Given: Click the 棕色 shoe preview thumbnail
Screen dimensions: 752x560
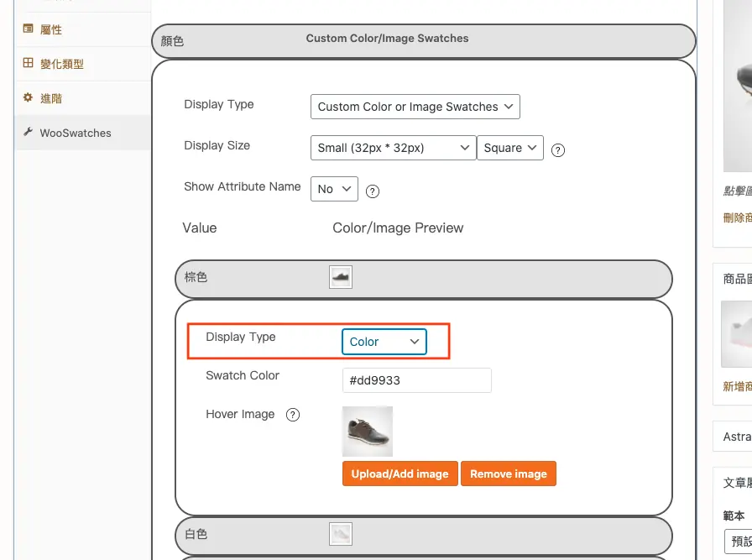Looking at the screenshot, I should tap(341, 277).
